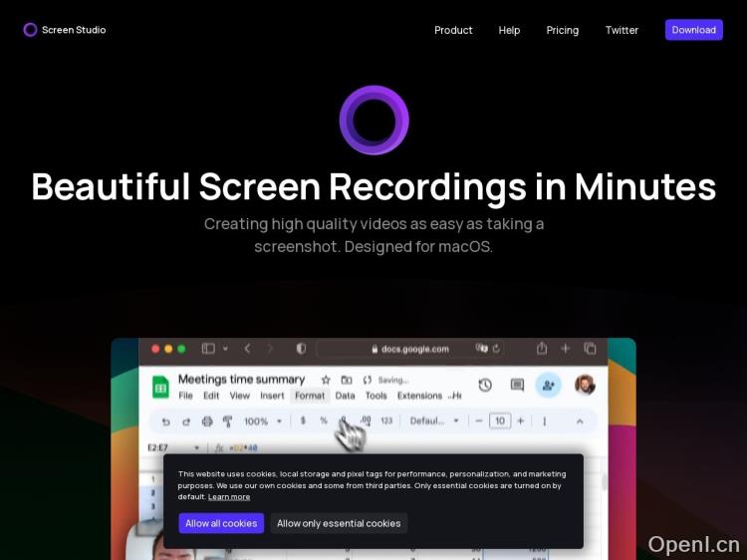Image resolution: width=747 pixels, height=560 pixels.
Task: Star the Meetings time summary document
Action: pyautogui.click(x=326, y=380)
